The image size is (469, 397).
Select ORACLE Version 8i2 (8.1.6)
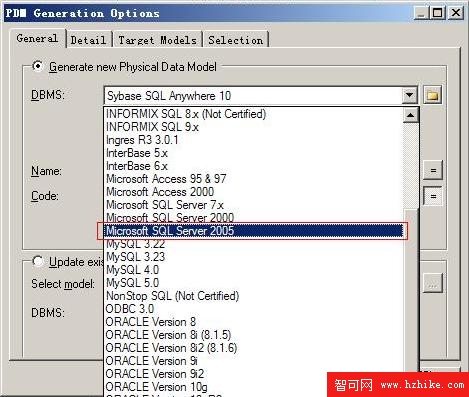253,348
